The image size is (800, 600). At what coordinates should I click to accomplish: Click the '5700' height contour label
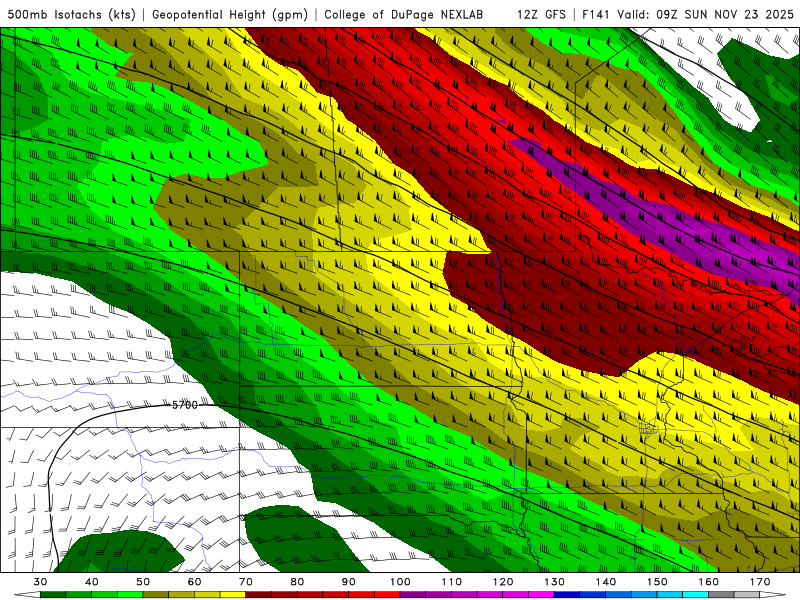[185, 405]
